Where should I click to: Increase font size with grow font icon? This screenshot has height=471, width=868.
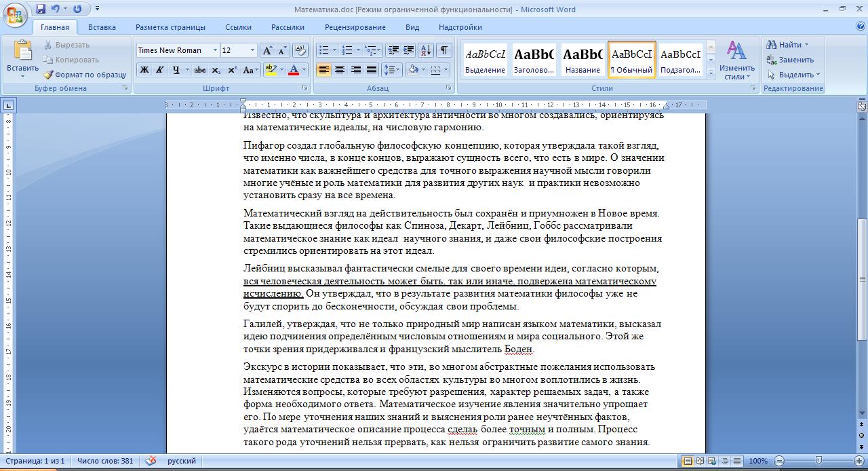click(x=267, y=50)
